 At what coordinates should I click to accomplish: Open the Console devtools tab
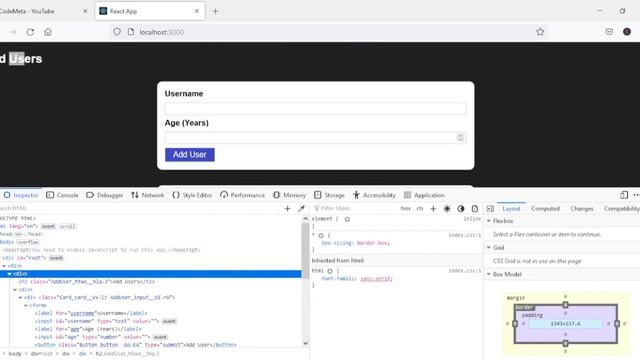pyautogui.click(x=62, y=195)
